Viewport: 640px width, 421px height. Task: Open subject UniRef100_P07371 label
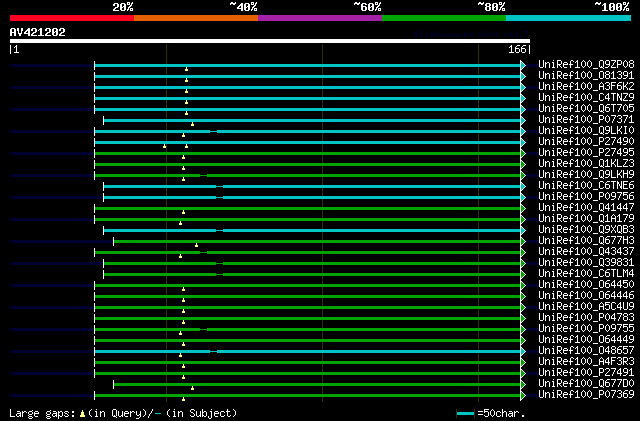[x=586, y=120]
